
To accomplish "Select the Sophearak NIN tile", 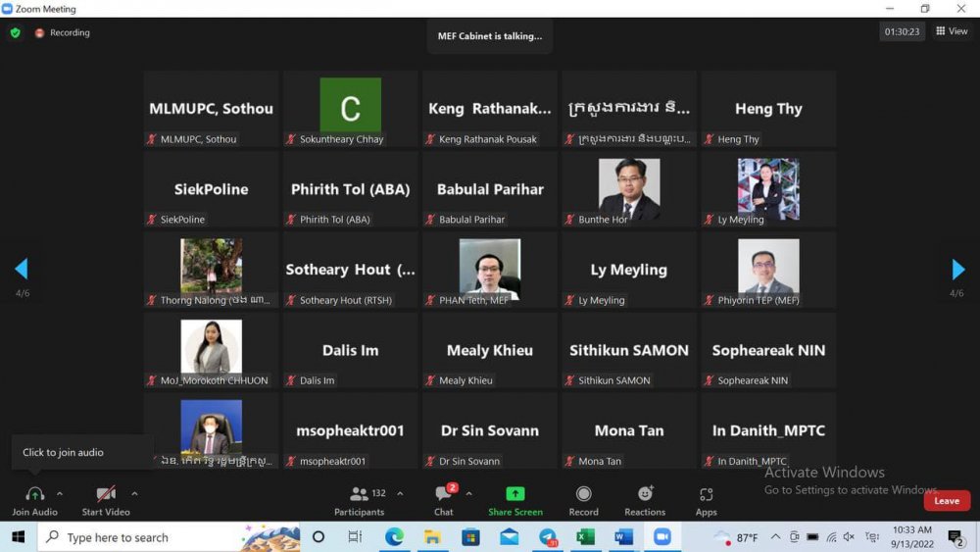I will click(x=768, y=350).
